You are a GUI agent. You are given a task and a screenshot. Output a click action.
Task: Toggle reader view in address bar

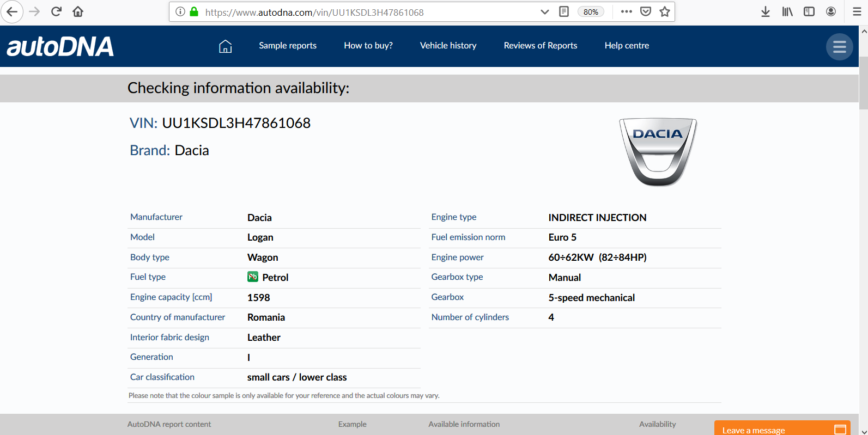tap(564, 11)
